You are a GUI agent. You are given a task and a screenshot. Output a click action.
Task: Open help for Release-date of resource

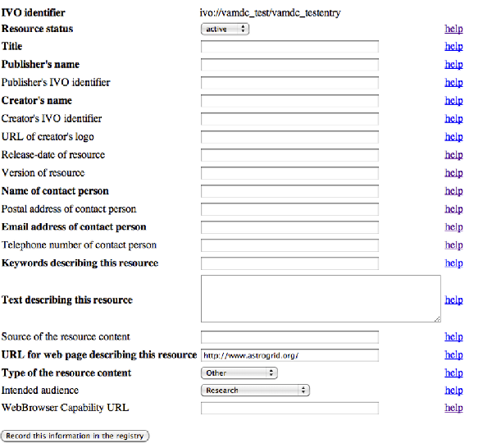[453, 155]
